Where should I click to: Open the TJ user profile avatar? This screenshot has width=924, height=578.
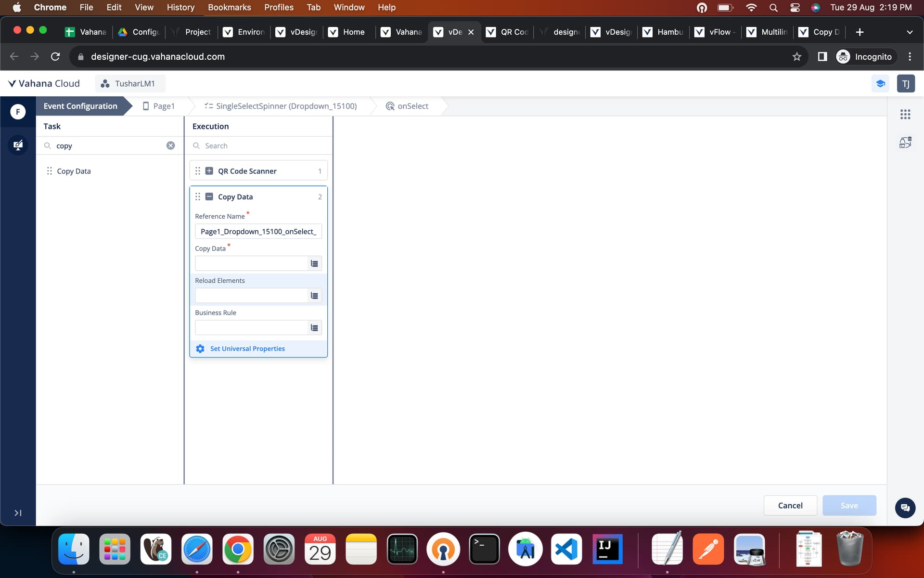pos(906,83)
